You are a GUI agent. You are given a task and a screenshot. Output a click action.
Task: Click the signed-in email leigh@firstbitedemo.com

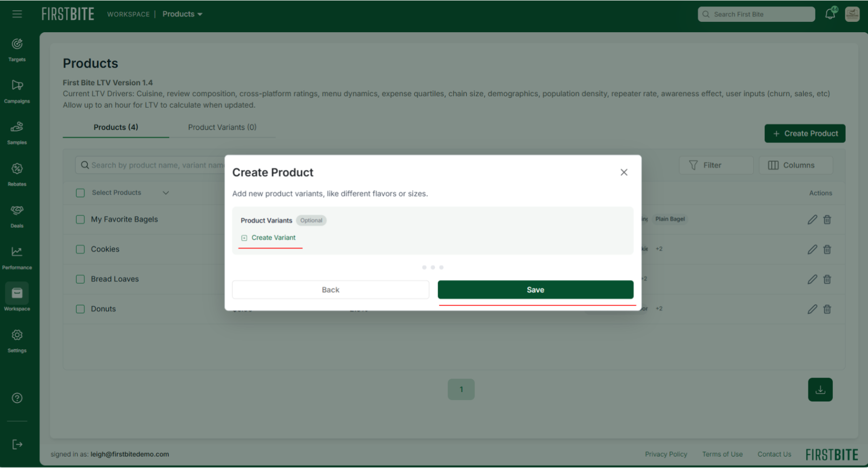[130, 454]
